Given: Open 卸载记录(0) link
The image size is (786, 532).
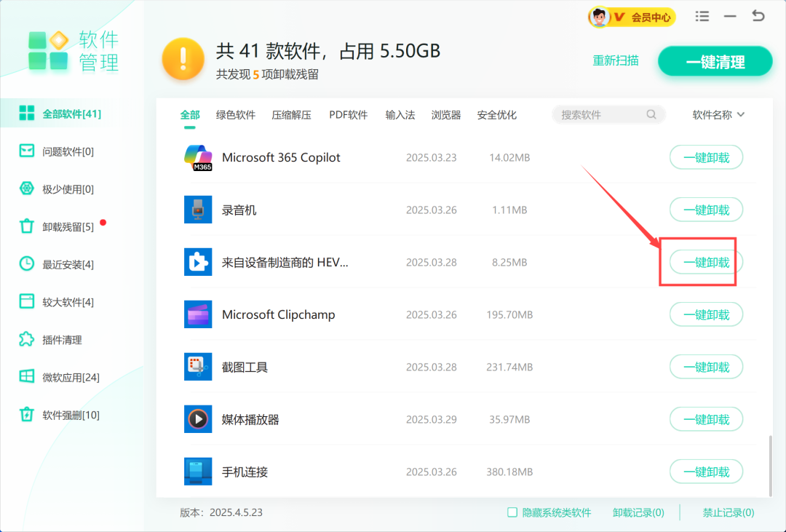Looking at the screenshot, I should [x=638, y=512].
